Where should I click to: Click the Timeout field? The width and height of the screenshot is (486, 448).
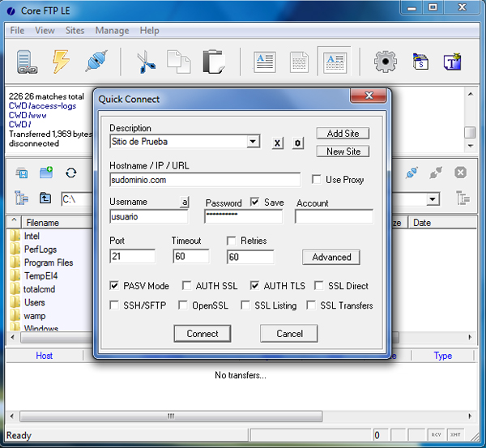[x=191, y=256]
